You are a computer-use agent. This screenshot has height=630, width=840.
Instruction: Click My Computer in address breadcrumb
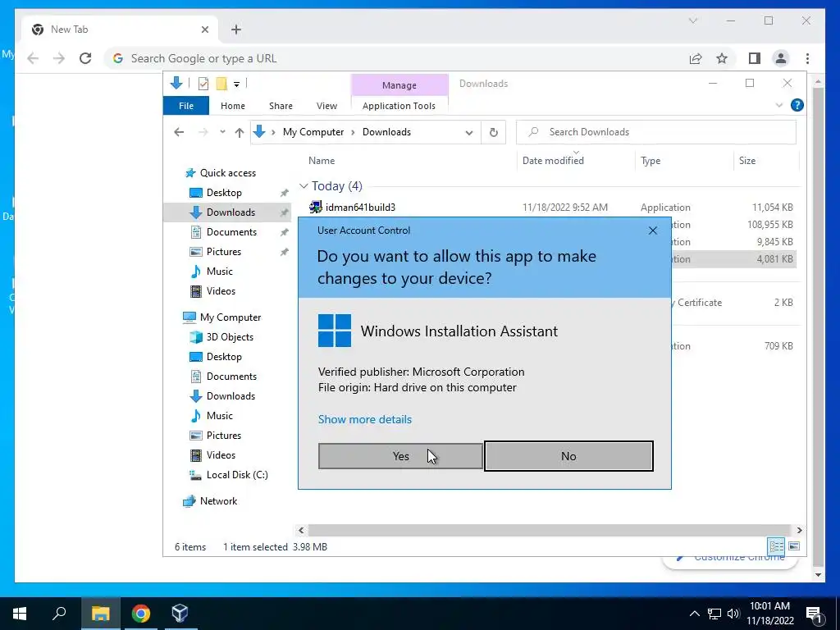click(x=313, y=132)
